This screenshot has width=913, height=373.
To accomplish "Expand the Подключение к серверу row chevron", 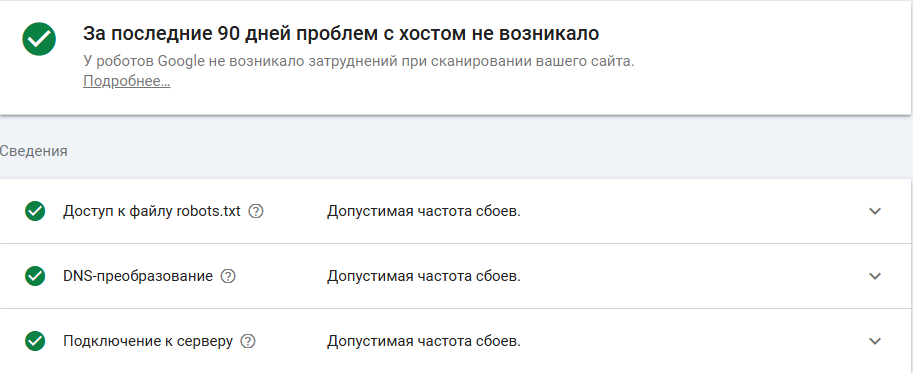I will (x=875, y=341).
